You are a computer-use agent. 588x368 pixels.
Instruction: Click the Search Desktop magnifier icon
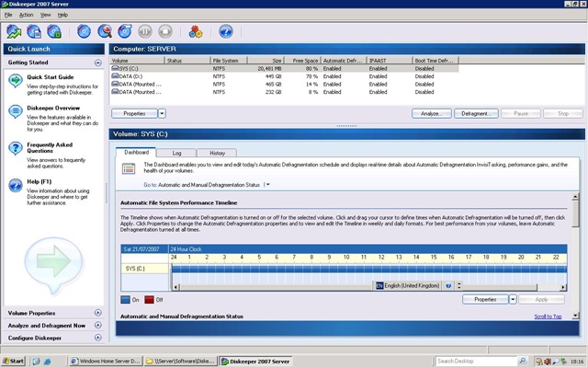522,361
